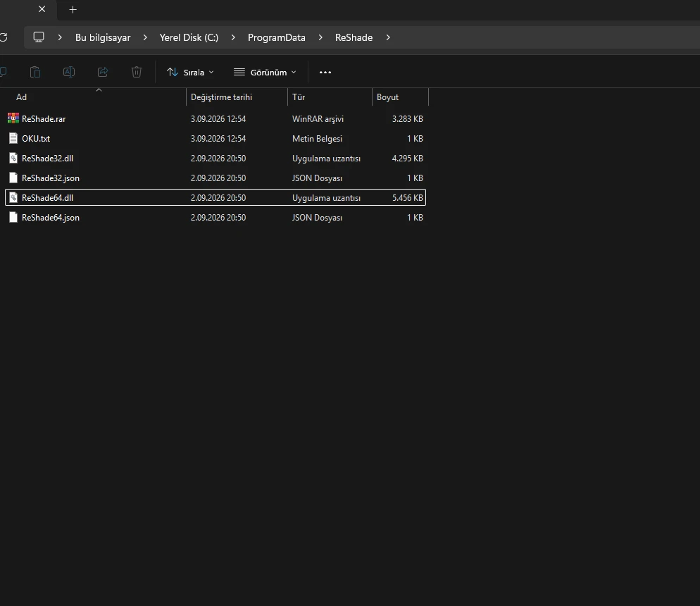This screenshot has height=606, width=700.
Task: Click the DLL file icon of ReShade32.dll
Action: [x=13, y=158]
